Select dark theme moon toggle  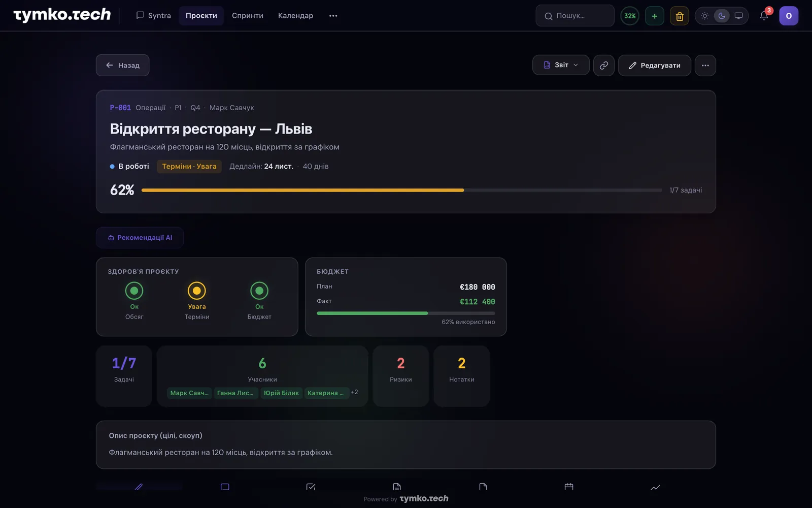722,16
